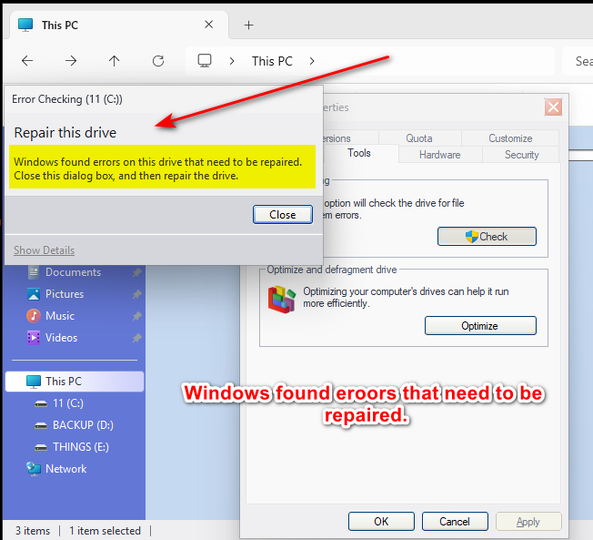Click the Error Checking (11 (C:)) title

[x=67, y=99]
